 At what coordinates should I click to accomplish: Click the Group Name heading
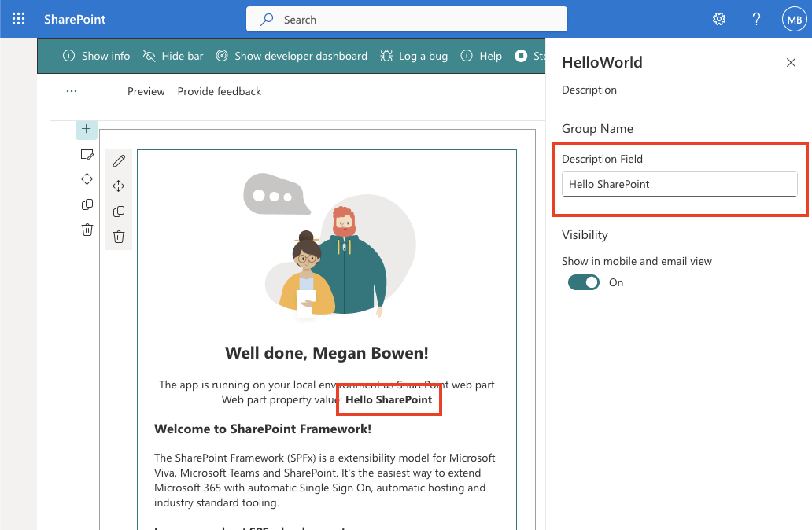pyautogui.click(x=598, y=129)
